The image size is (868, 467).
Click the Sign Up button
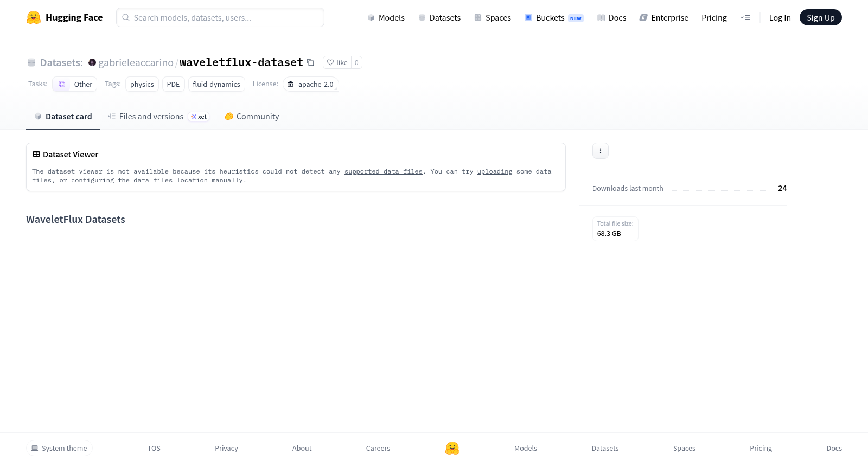[820, 17]
